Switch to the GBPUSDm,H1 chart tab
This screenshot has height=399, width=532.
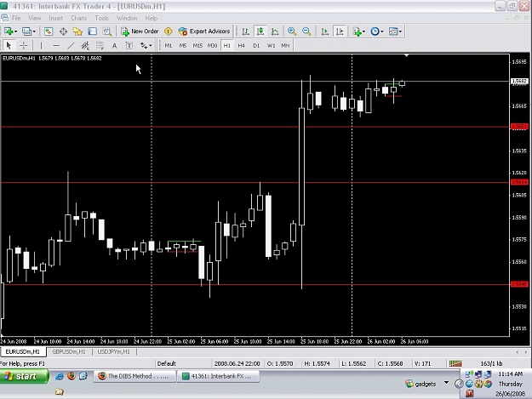coord(69,352)
